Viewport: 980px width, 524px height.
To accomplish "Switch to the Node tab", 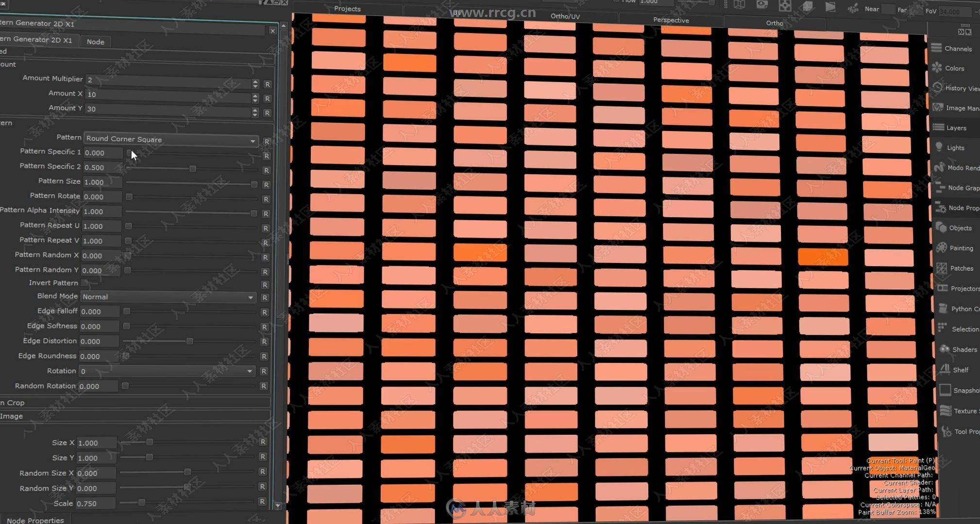I will (x=95, y=42).
